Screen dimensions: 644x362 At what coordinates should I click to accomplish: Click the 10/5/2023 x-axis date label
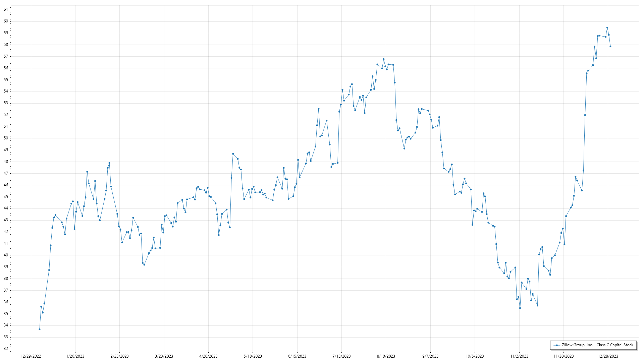coord(475,356)
